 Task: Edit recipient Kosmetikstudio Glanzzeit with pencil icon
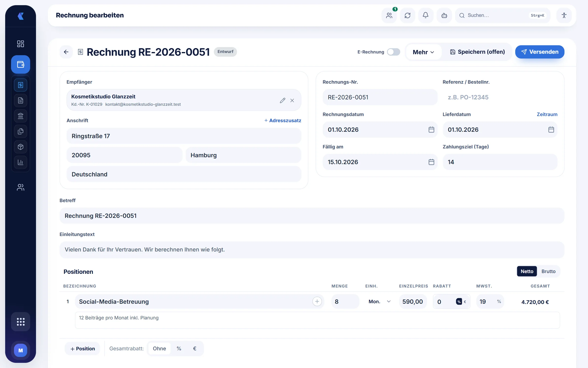click(282, 100)
